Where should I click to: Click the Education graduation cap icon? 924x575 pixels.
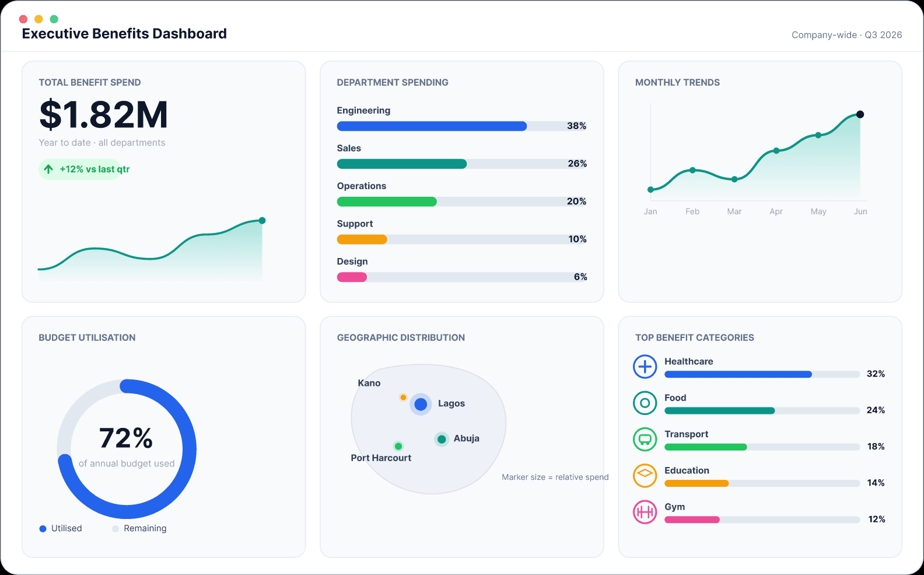(x=645, y=475)
